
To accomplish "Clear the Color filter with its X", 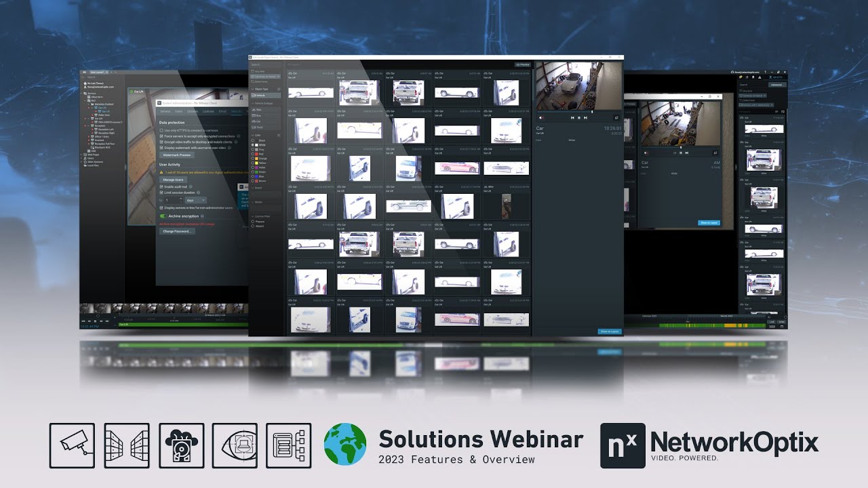I will [x=279, y=135].
